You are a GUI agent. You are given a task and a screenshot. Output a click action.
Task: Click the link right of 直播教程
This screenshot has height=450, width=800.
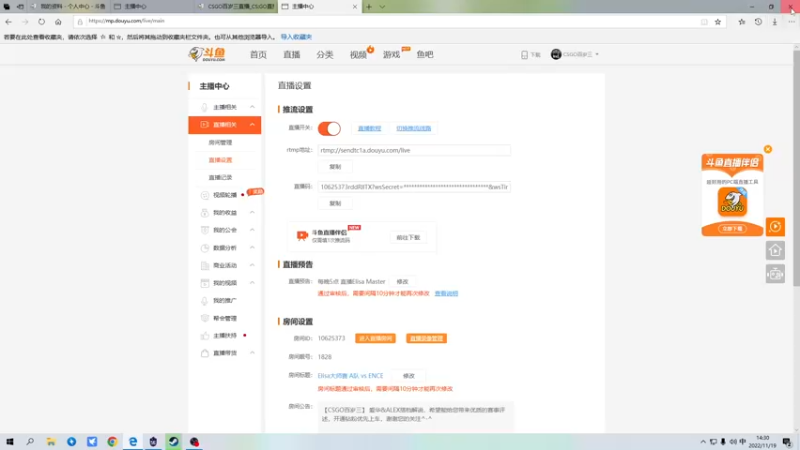click(414, 129)
